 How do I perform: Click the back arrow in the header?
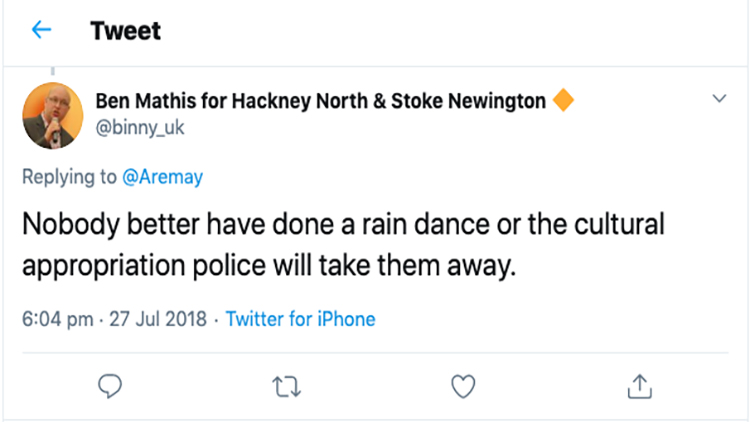(41, 31)
